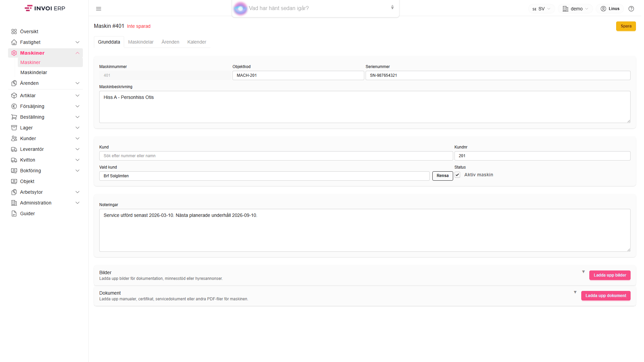The width and height of the screenshot is (644, 362).
Task: Click the Bokföring money icon
Action: (x=14, y=171)
